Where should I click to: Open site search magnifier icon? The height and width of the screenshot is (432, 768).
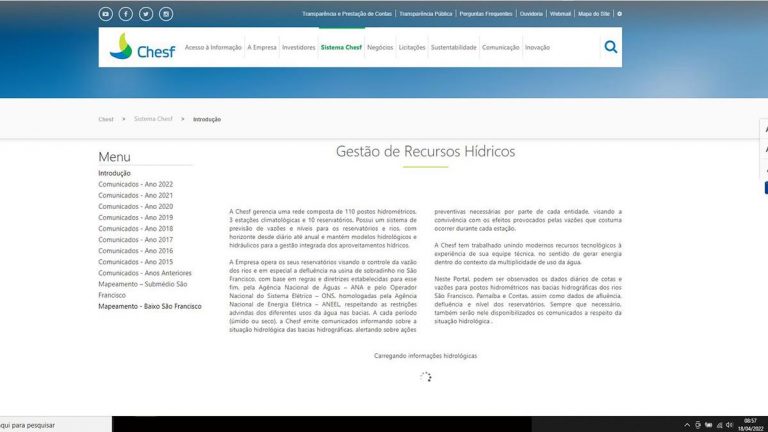click(x=611, y=47)
